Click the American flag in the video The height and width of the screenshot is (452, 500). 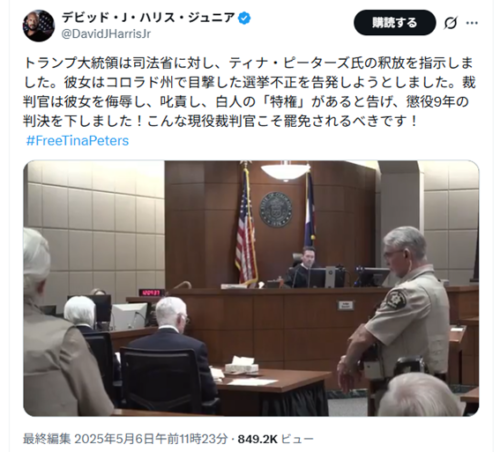246,227
